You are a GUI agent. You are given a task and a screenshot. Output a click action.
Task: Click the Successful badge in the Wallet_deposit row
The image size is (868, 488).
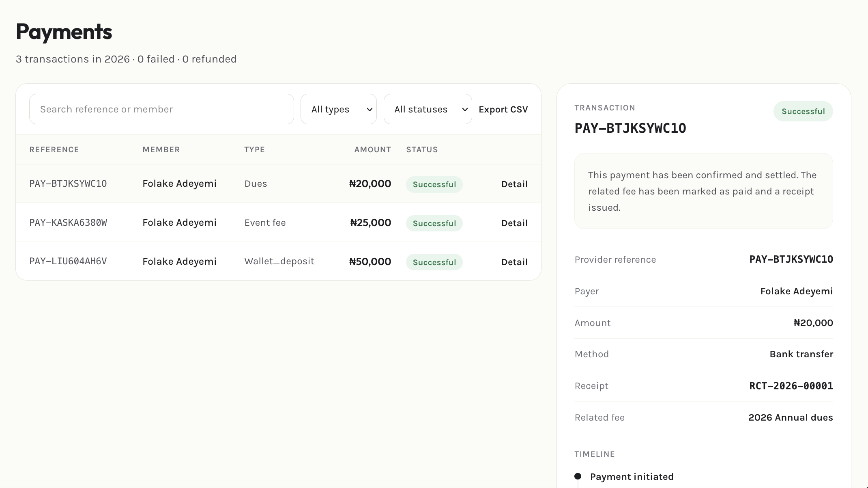tap(434, 262)
